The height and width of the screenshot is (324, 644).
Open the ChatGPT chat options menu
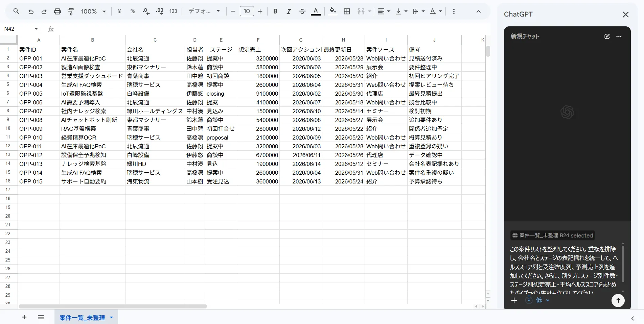point(619,36)
